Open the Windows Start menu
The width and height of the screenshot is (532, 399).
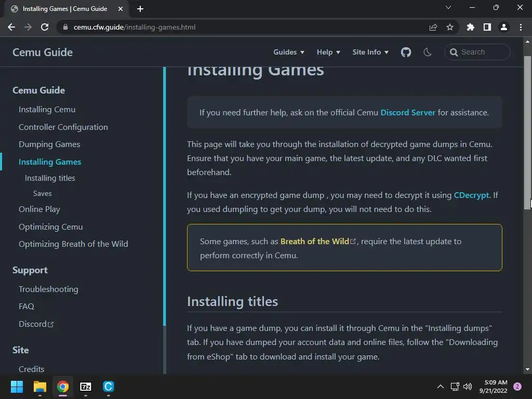pos(17,387)
